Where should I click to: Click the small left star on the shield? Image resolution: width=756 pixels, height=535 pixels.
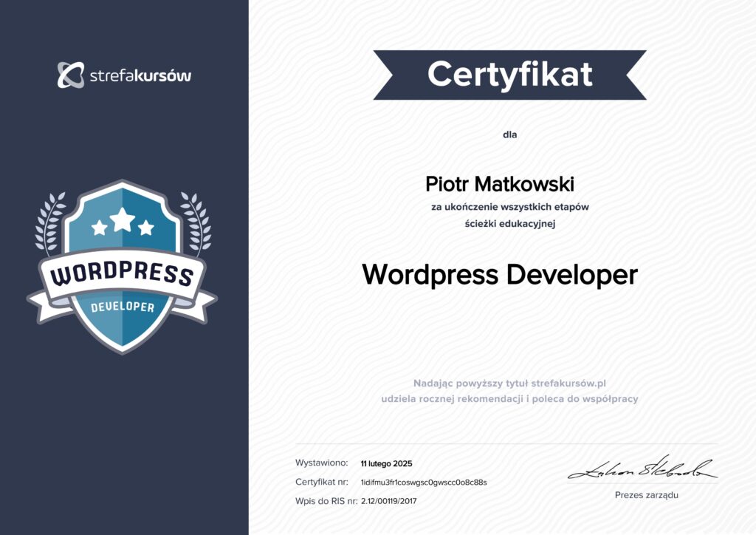click(x=99, y=228)
